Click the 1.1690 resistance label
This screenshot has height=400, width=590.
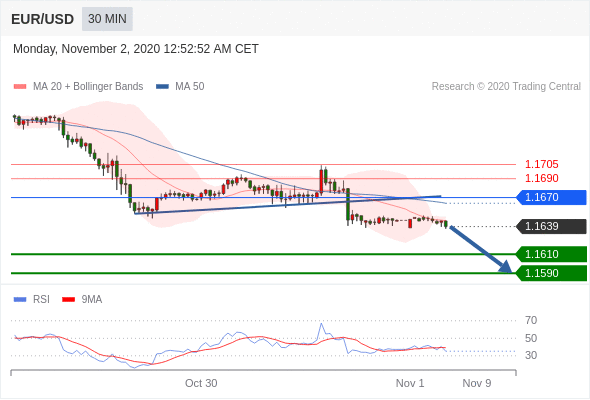(x=541, y=178)
